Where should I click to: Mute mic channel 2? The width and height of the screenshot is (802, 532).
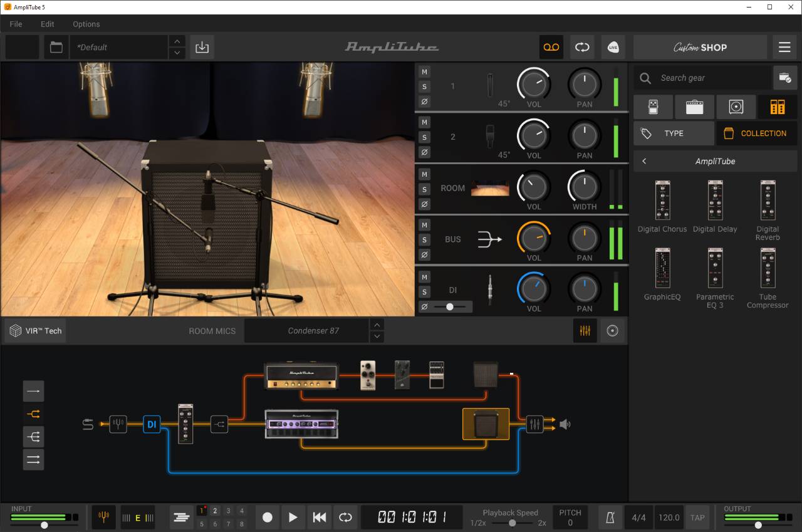tap(424, 122)
